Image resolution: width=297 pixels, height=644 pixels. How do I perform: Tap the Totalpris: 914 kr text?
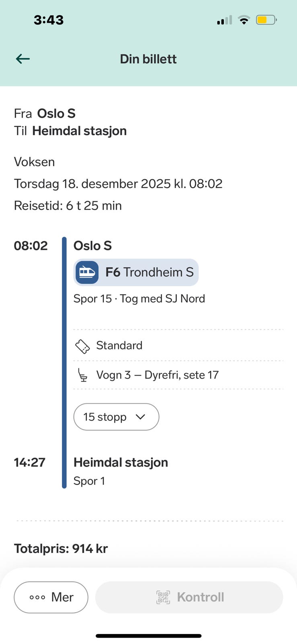[61, 549]
